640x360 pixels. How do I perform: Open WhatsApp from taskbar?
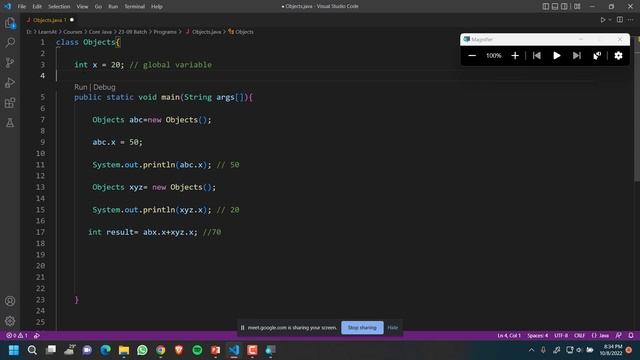tap(142, 350)
